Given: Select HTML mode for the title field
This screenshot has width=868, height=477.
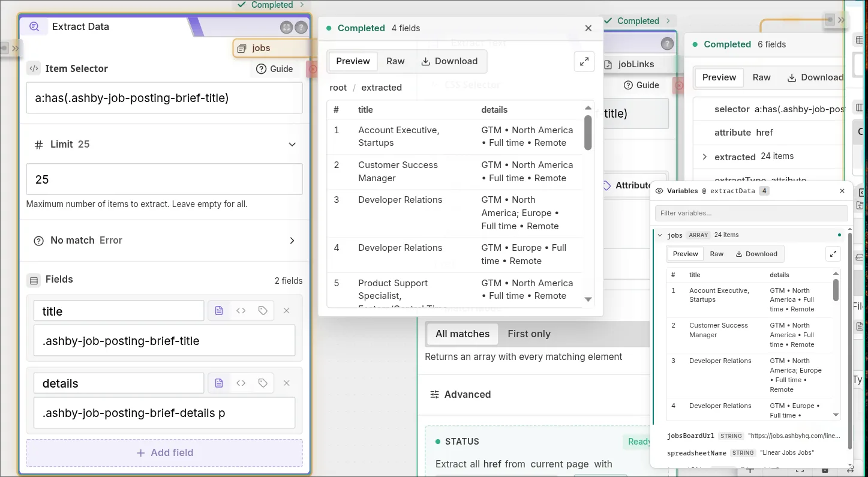Looking at the screenshot, I should [x=241, y=311].
